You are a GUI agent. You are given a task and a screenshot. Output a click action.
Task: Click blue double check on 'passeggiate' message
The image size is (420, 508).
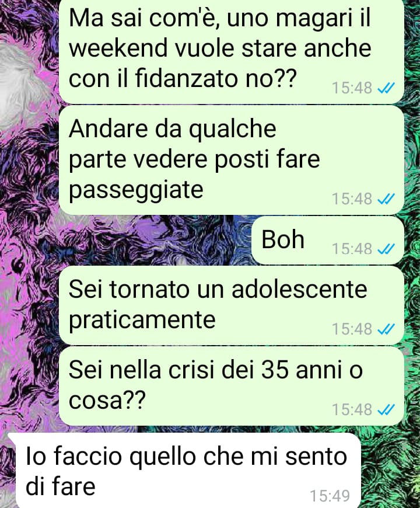386,199
